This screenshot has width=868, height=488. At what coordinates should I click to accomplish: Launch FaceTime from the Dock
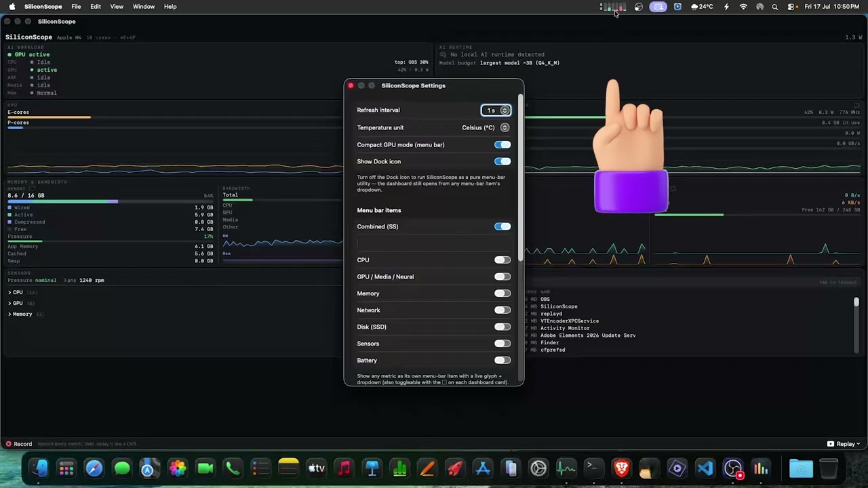point(205,468)
